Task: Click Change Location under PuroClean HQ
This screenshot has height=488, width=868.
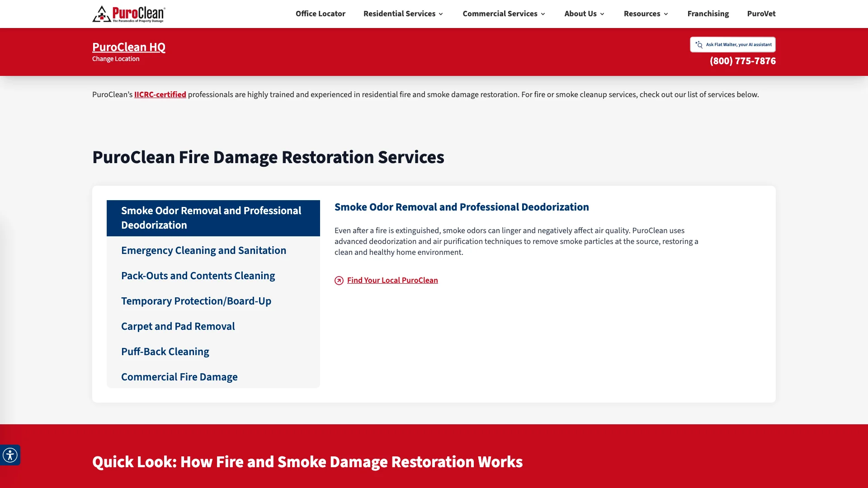Action: pyautogui.click(x=116, y=59)
